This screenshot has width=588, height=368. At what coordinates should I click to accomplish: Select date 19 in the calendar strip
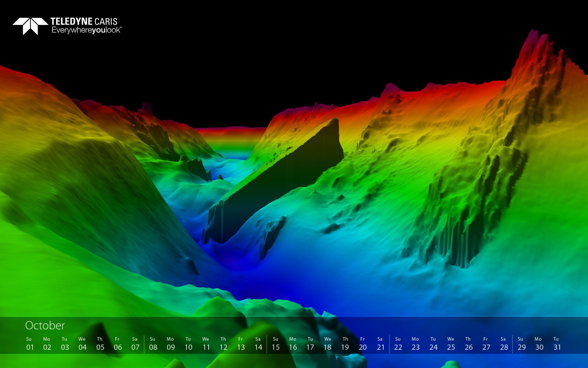(x=345, y=347)
